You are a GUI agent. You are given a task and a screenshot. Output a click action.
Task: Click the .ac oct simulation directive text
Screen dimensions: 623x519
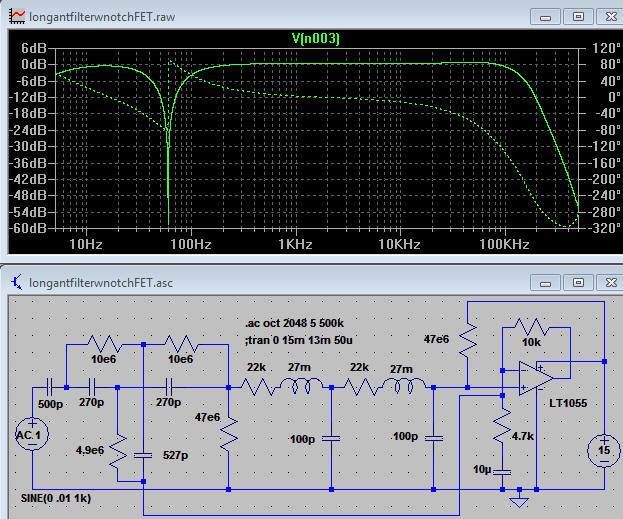tap(298, 323)
